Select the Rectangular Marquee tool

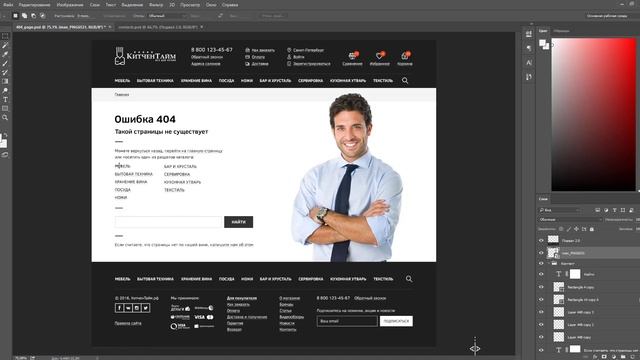click(x=5, y=36)
